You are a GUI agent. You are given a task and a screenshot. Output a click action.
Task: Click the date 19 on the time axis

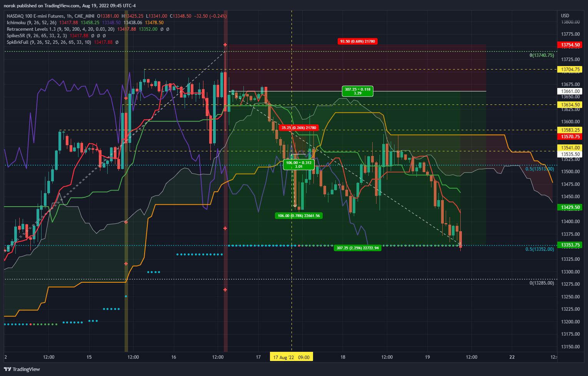click(x=428, y=357)
